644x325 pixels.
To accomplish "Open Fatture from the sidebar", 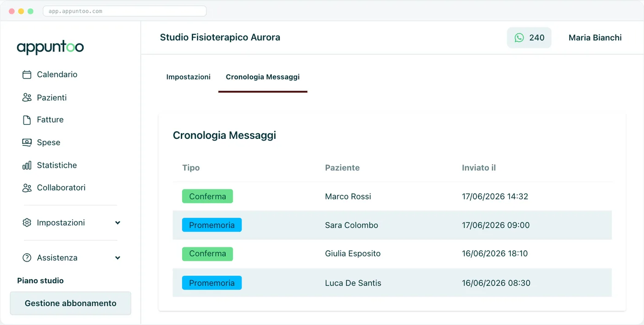I will coord(50,120).
